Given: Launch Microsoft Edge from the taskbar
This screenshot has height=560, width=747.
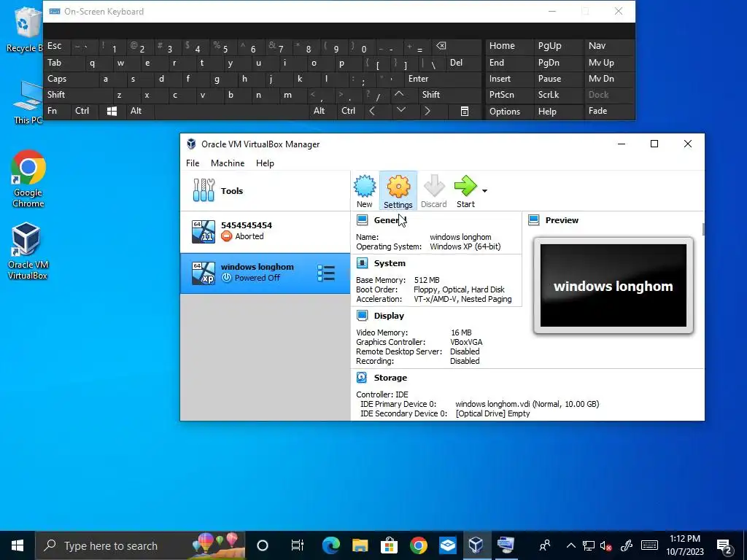Looking at the screenshot, I should click(330, 545).
